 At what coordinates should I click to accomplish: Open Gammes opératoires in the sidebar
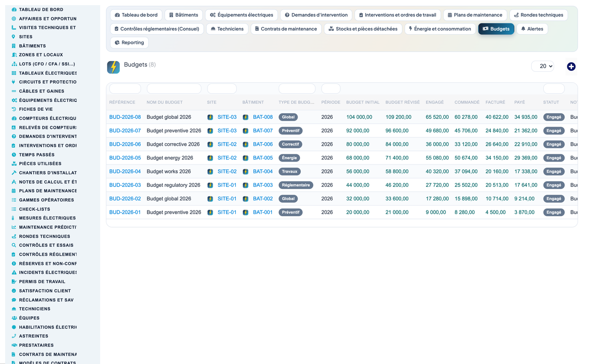[x=46, y=200]
